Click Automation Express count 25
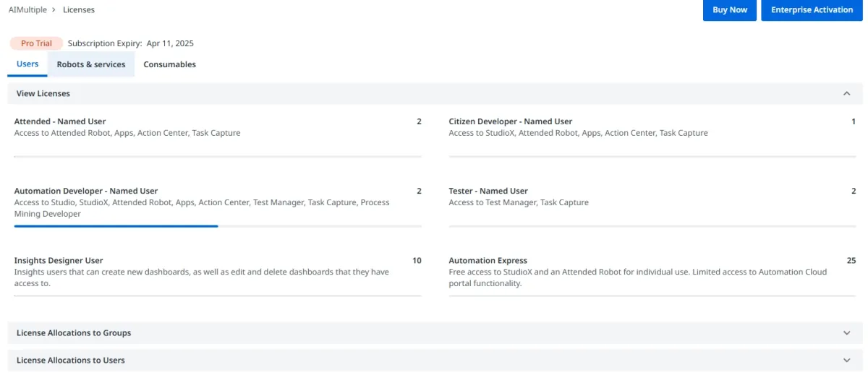The height and width of the screenshot is (383, 868). 851,260
